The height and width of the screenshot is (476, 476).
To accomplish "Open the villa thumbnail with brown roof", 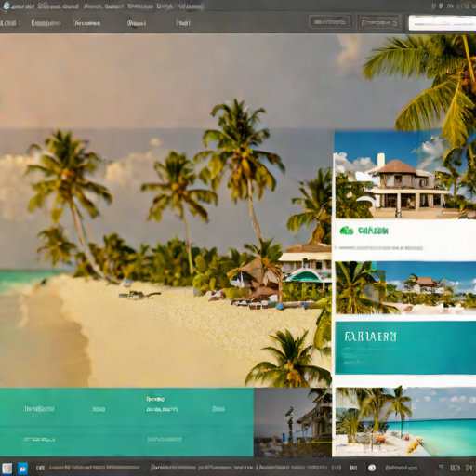I will click(405, 175).
